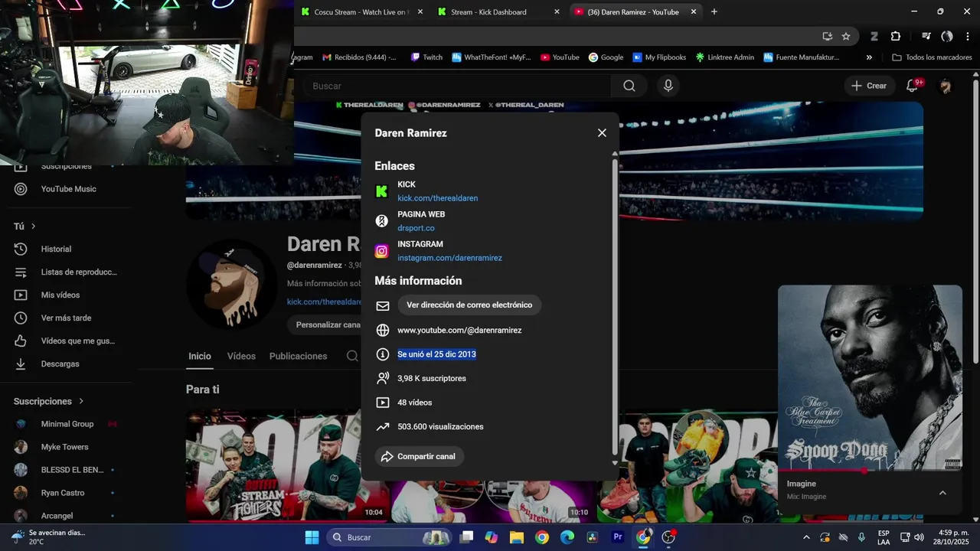
Task: Click the YouTube Buscar search field
Action: point(458,86)
